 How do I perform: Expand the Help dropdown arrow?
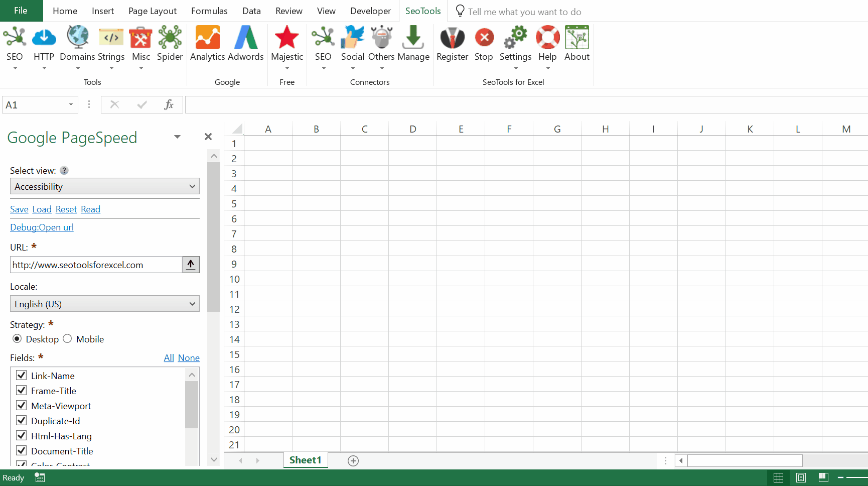[548, 68]
